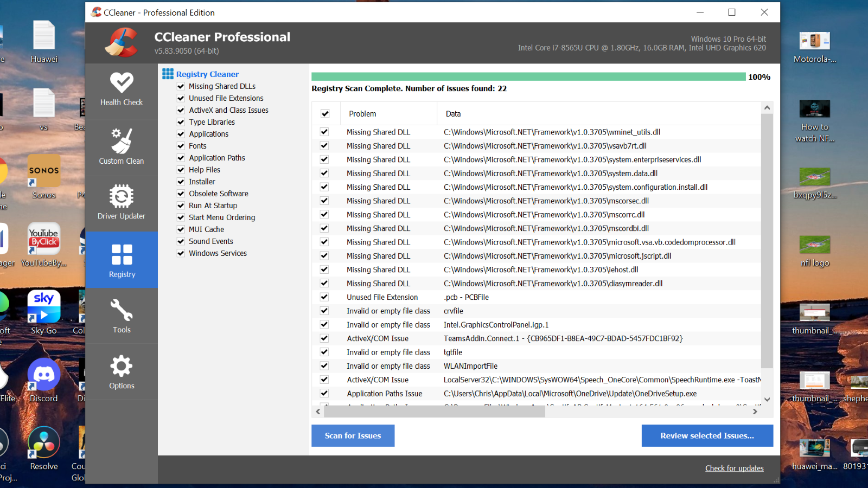
Task: Uncheck the wminet_utils.dll issue row
Action: point(324,132)
